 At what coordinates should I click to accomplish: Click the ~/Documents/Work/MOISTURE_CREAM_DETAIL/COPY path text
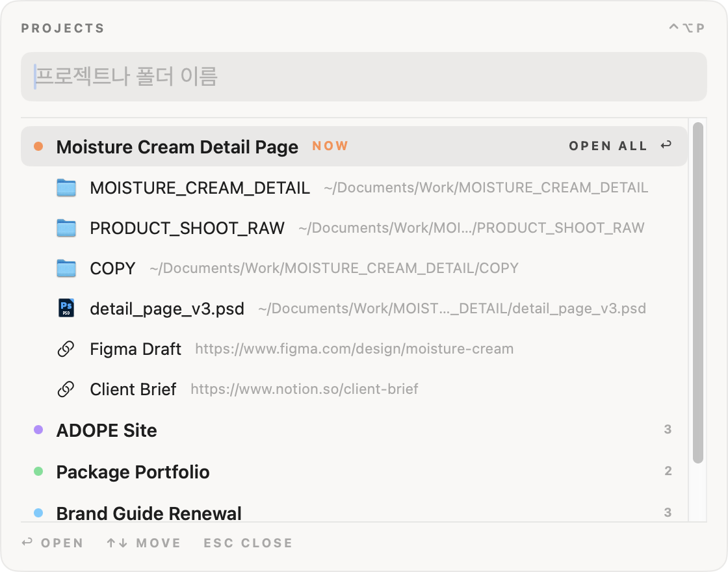pos(334,268)
